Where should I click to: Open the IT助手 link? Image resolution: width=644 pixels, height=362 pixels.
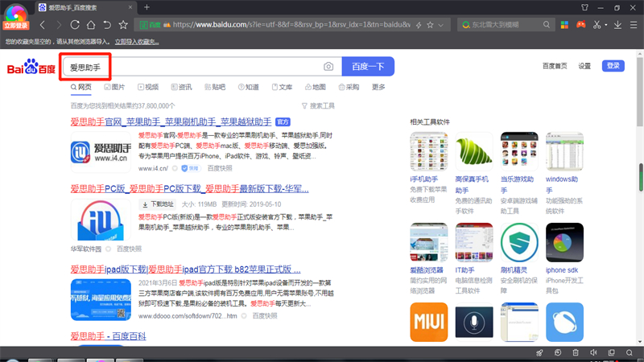pyautogui.click(x=465, y=270)
